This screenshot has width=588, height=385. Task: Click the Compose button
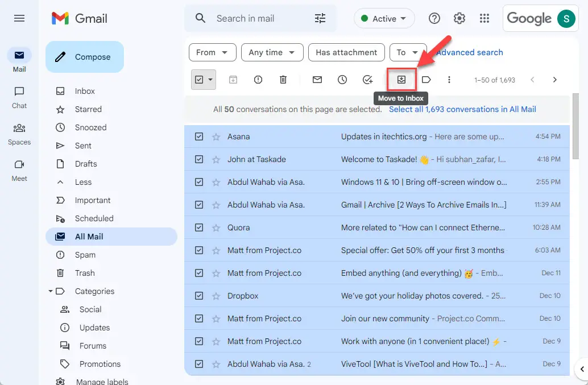pos(85,57)
